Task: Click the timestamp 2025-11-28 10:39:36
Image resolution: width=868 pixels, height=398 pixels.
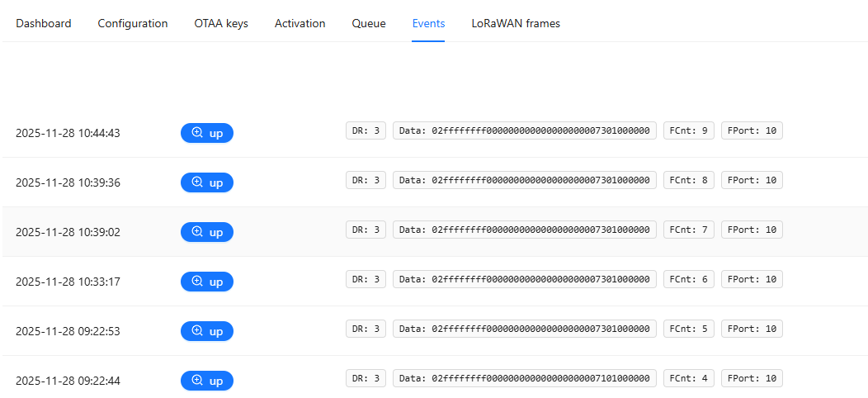Action: point(68,182)
